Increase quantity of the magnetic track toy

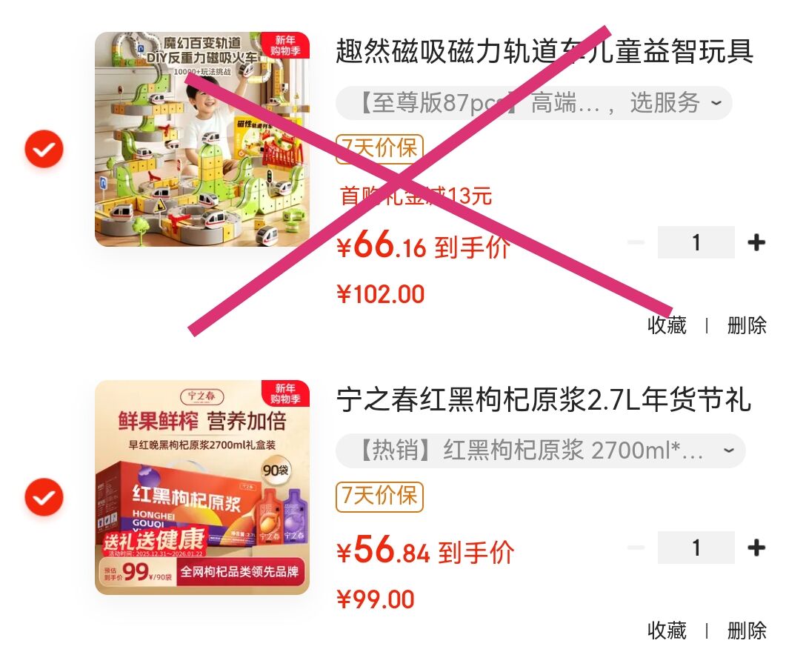(x=756, y=242)
